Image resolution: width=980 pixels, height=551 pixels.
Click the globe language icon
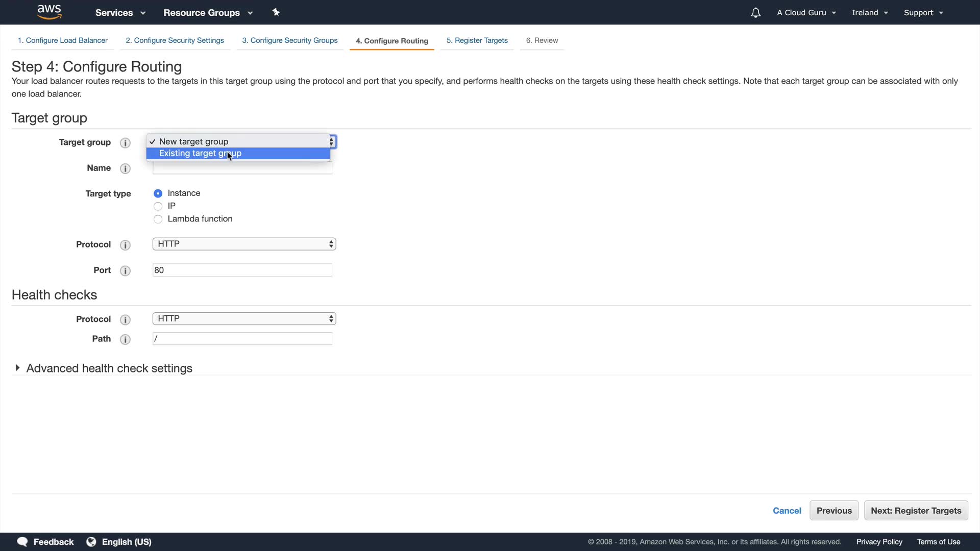tap(91, 542)
